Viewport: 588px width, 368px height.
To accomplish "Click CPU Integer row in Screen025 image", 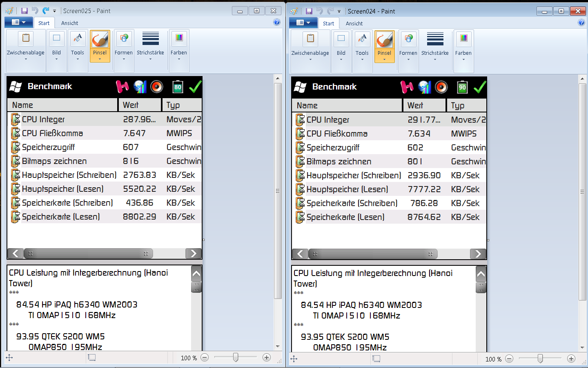I will pos(105,119).
